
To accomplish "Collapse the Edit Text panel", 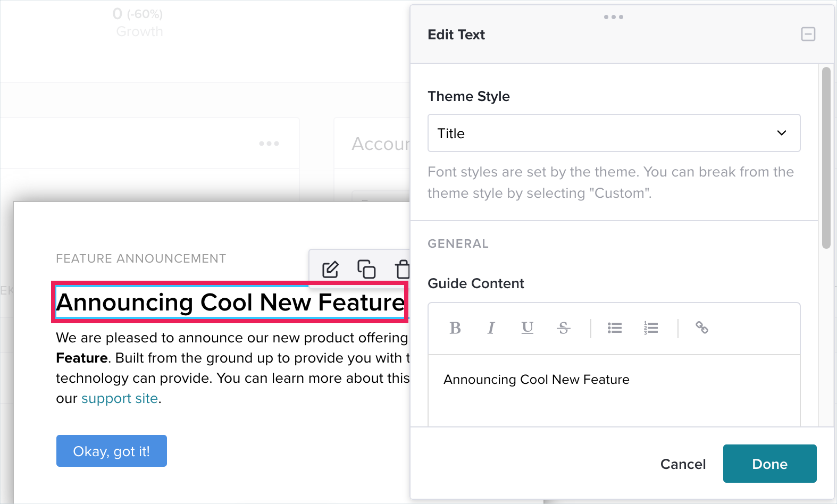I will (808, 35).
